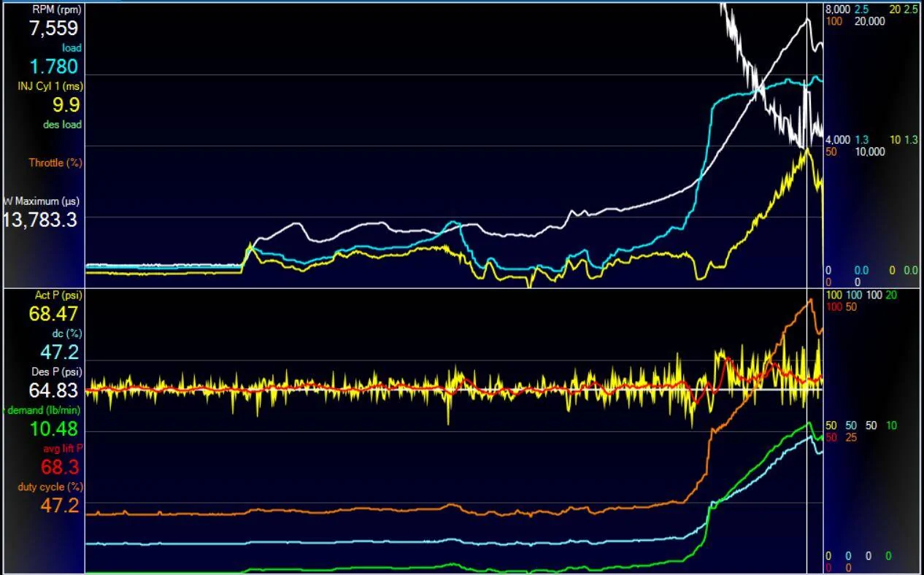Select the RPM (rpm) channel label
Viewport: 924px width, 575px height.
tap(57, 9)
